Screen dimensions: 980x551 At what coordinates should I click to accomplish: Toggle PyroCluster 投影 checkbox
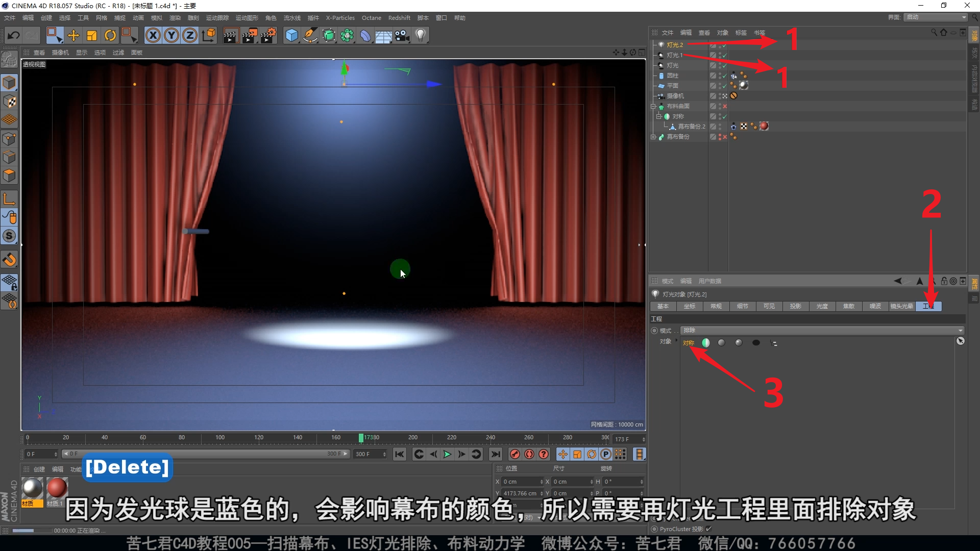pyautogui.click(x=709, y=529)
